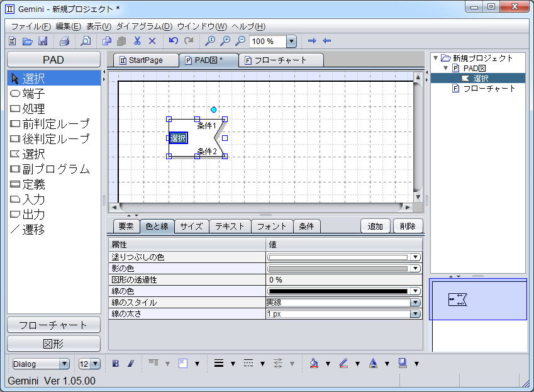Choose the 選択 branch shape tool
Image resolution: width=534 pixels, height=392 pixels.
pos(54,154)
